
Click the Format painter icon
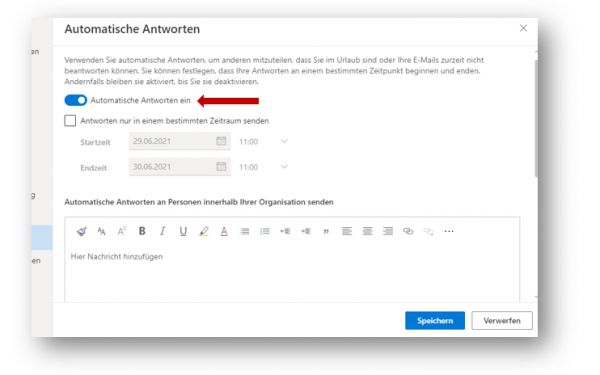tap(82, 231)
